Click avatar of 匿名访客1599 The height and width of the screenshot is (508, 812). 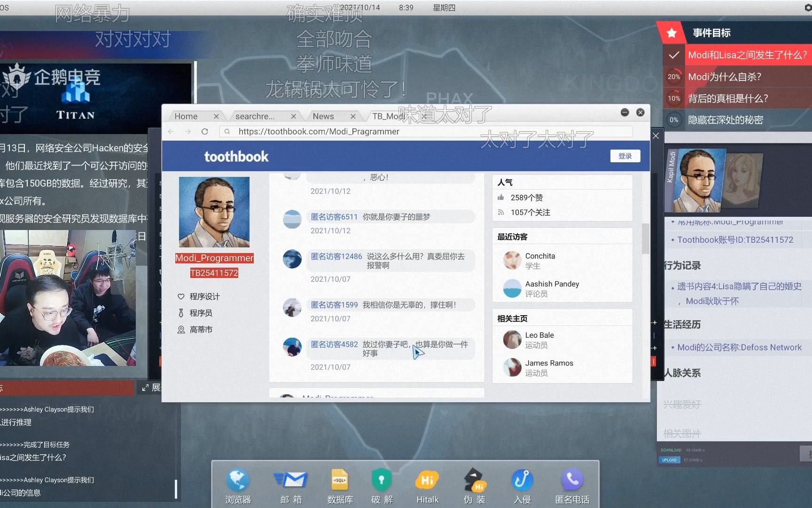(x=292, y=307)
